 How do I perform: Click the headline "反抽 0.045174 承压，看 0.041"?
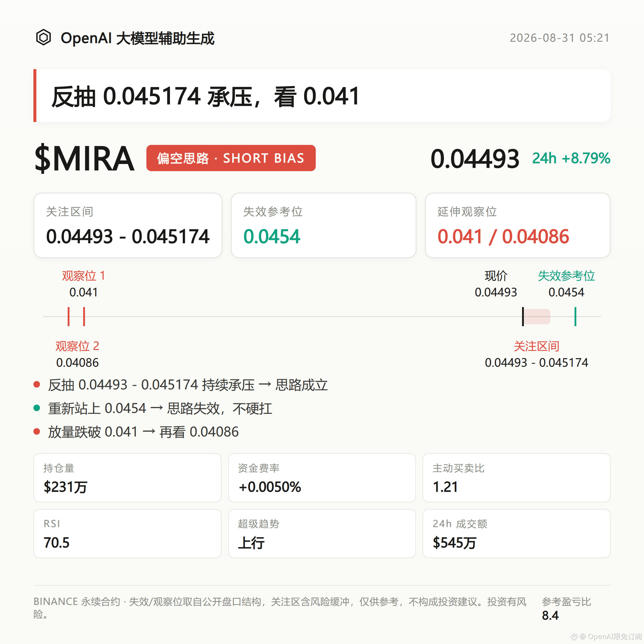point(205,96)
